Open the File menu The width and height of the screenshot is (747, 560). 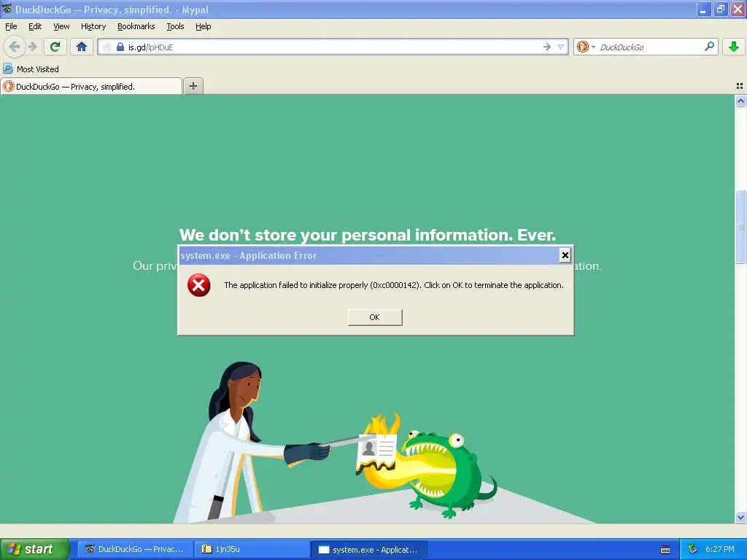(11, 27)
